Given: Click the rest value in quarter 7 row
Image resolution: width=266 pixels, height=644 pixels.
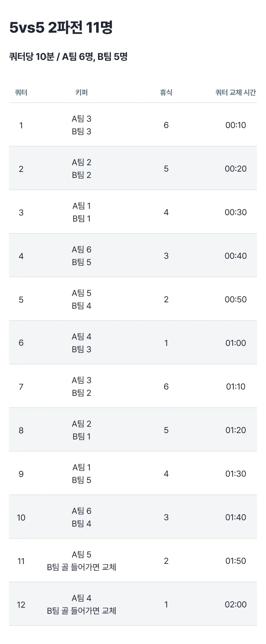Looking at the screenshot, I should pyautogui.click(x=166, y=386).
